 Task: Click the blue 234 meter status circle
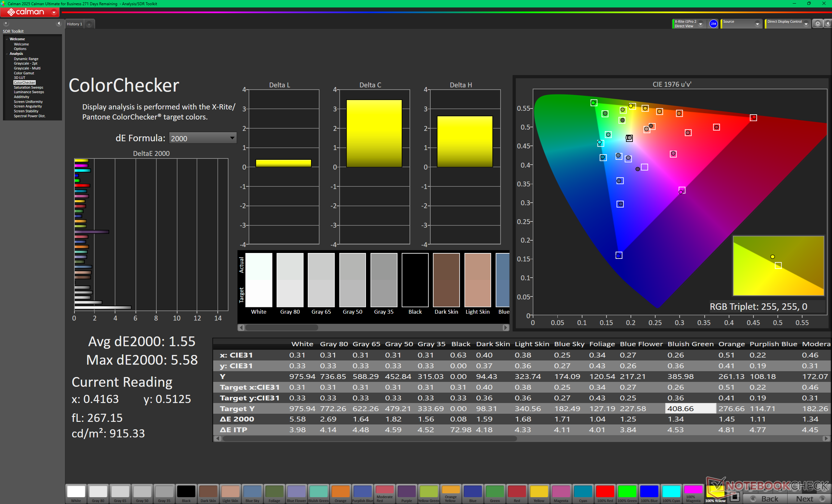click(713, 24)
